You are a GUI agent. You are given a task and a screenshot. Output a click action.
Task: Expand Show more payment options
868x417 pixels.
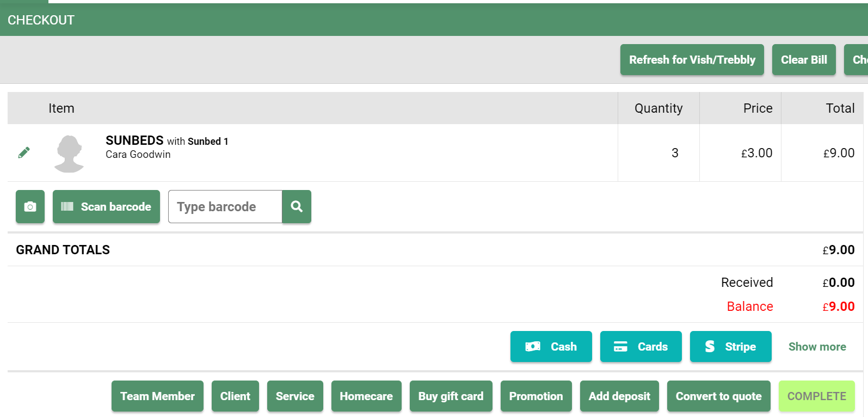817,347
